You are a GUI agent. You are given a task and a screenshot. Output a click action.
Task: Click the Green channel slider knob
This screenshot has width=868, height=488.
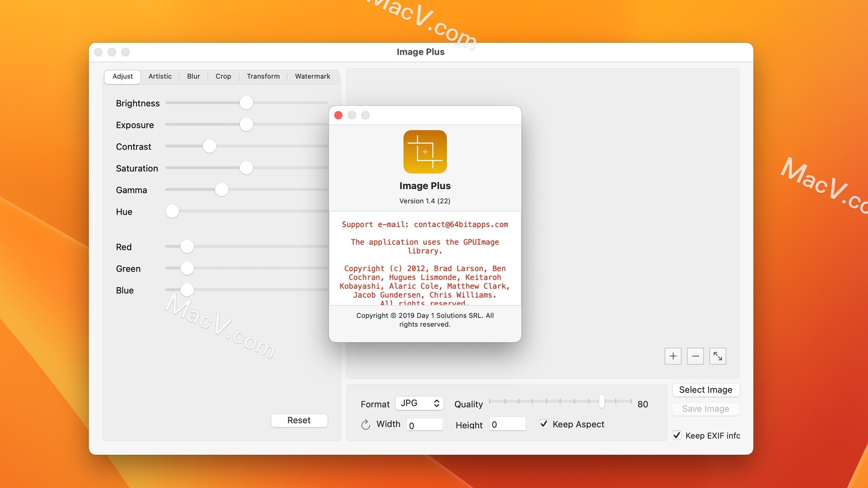point(187,268)
